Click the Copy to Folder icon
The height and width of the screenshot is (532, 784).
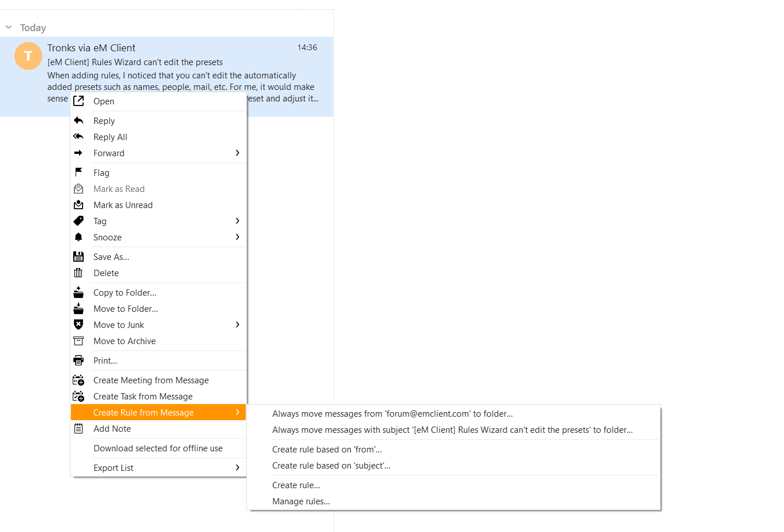[78, 292]
